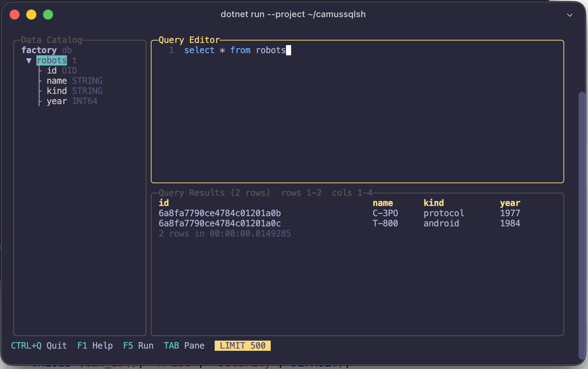Click the C-3PO name cell
The height and width of the screenshot is (369, 588).
385,213
